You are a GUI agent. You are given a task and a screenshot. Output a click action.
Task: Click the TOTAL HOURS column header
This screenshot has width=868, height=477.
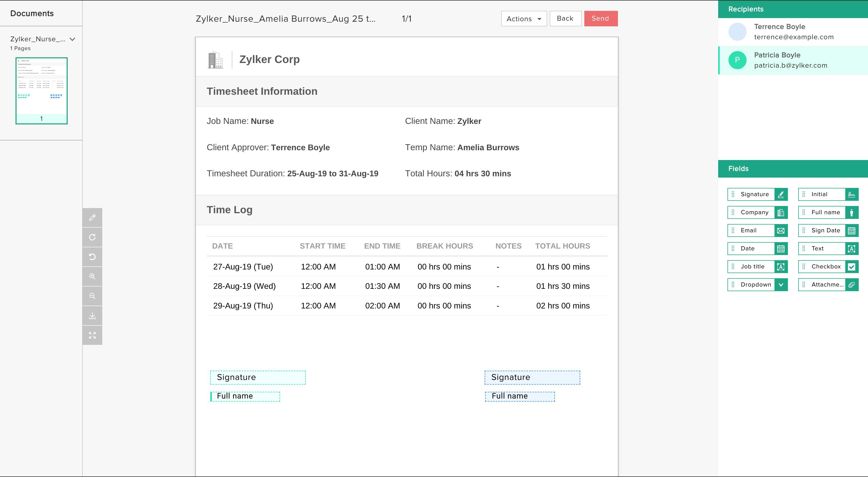[x=562, y=246]
